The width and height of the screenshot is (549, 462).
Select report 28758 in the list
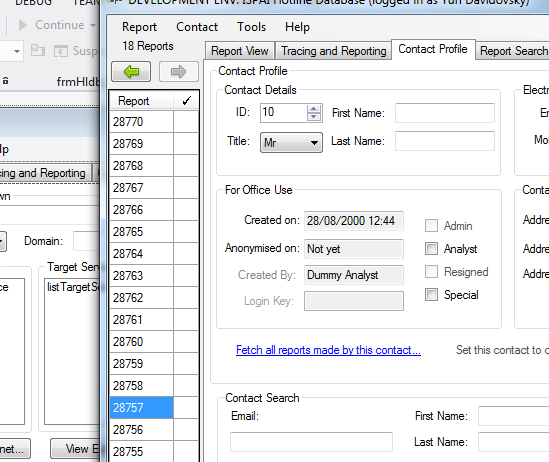[141, 386]
